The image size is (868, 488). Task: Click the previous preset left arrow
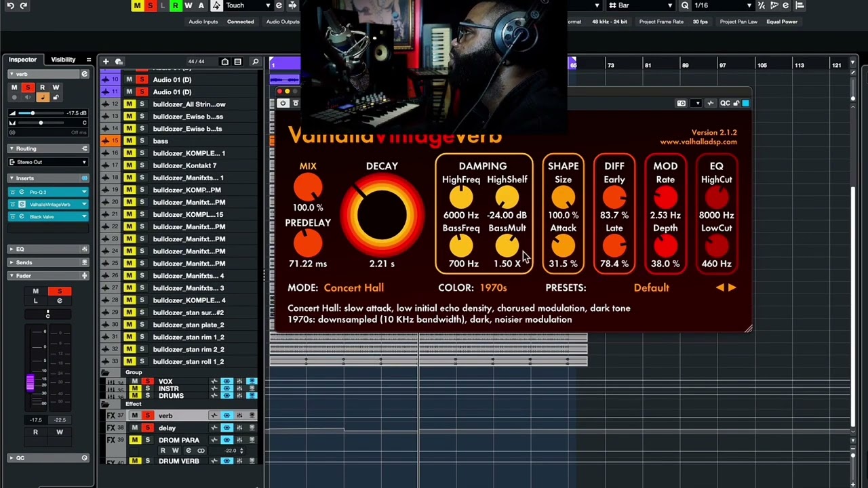[x=719, y=287]
